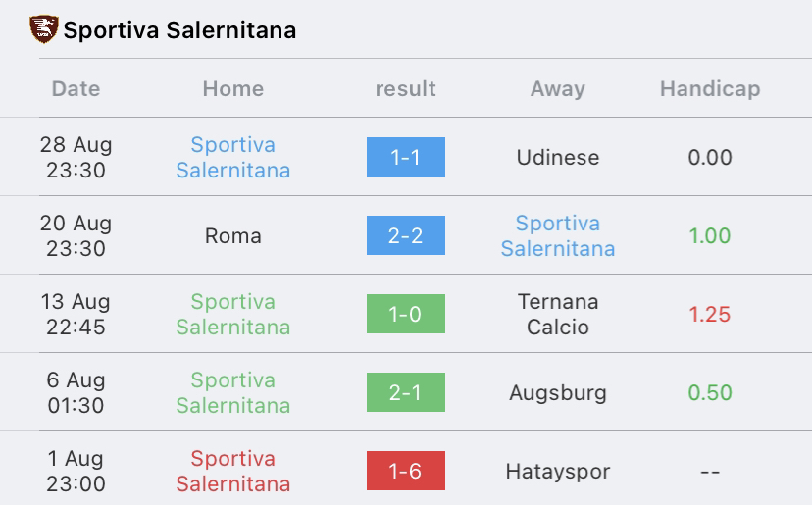
Task: Click the 28 Aug 23:30 match date
Action: 76,158
